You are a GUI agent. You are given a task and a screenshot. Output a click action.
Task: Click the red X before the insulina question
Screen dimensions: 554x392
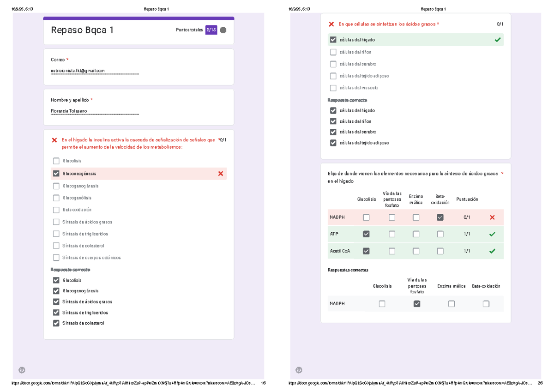pos(54,140)
